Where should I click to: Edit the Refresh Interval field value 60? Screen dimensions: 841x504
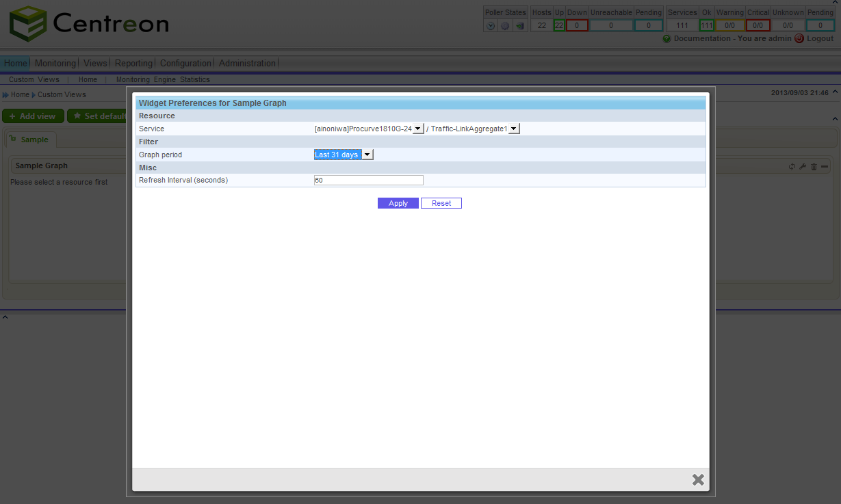coord(368,180)
